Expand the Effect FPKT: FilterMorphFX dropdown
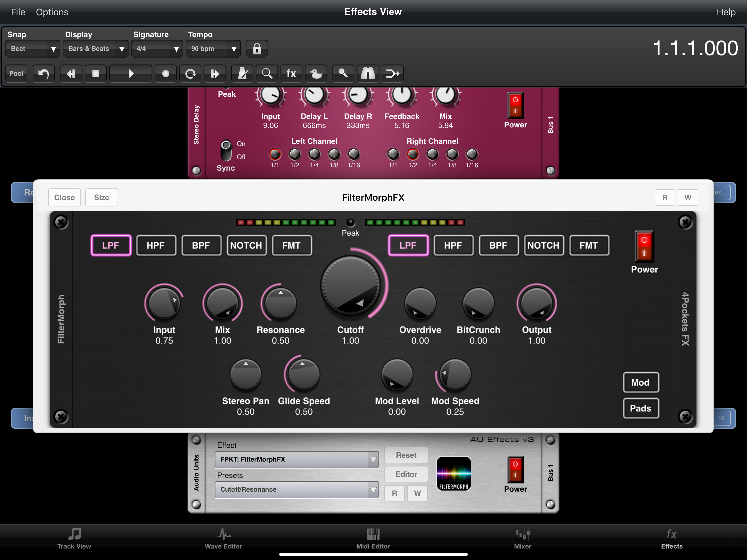The width and height of the screenshot is (747, 560). click(296, 459)
